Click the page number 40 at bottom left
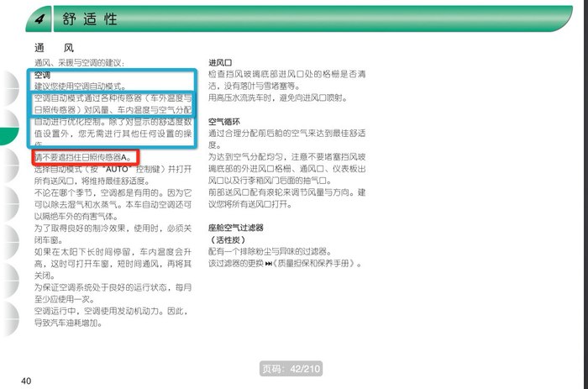 (x=26, y=382)
